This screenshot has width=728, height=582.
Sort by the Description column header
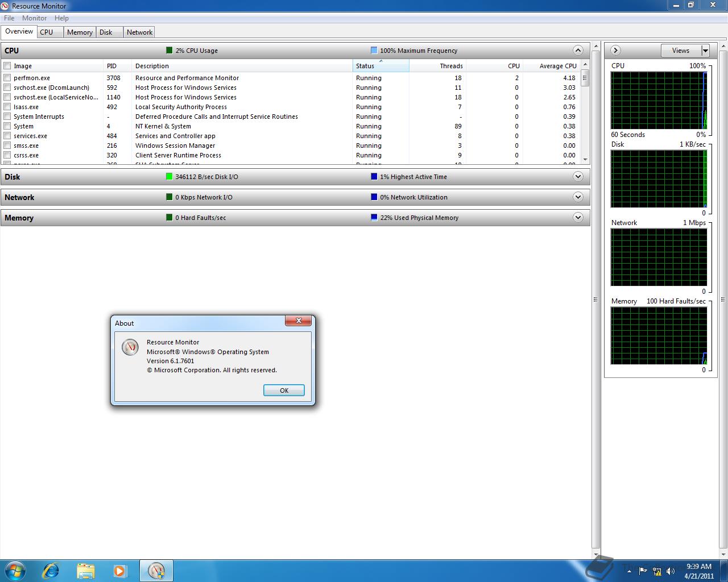pyautogui.click(x=242, y=66)
